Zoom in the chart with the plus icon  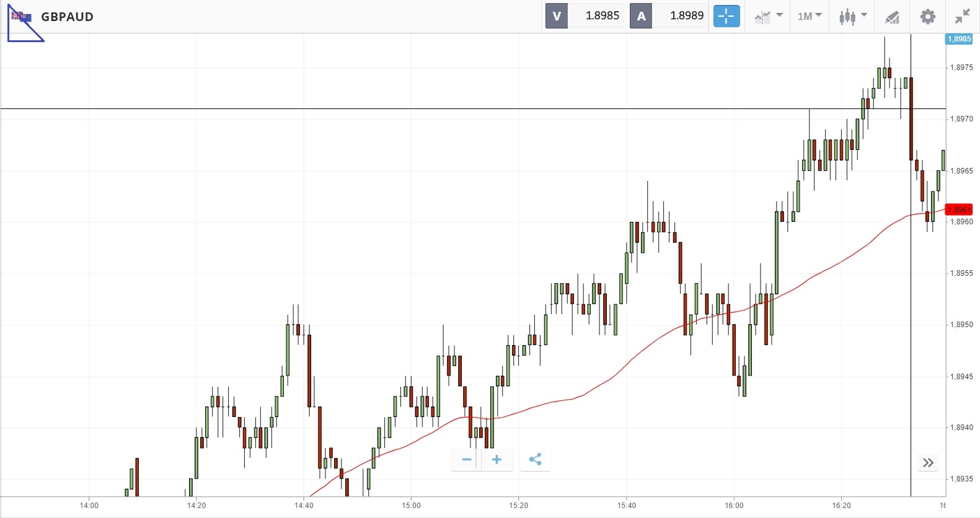click(x=497, y=460)
